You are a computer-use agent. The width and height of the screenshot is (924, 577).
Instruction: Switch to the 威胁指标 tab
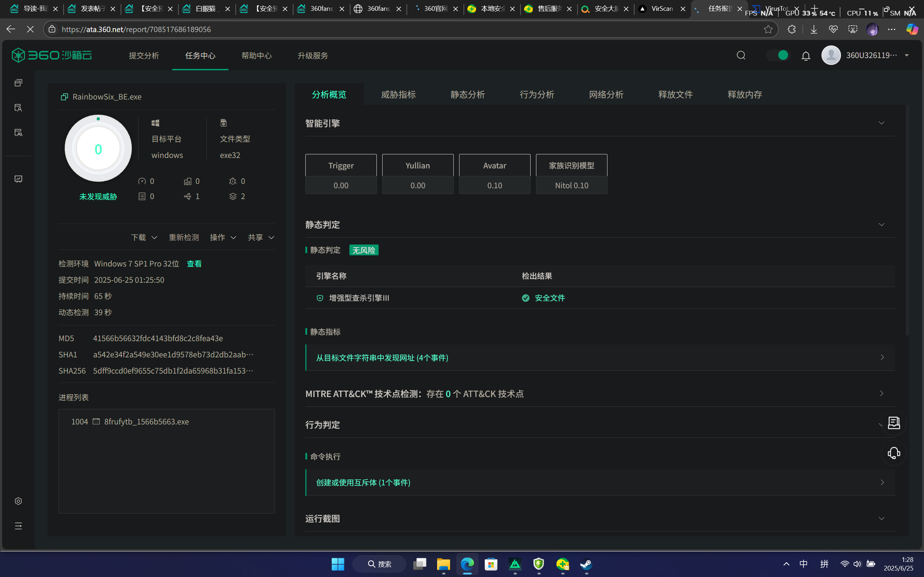398,94
